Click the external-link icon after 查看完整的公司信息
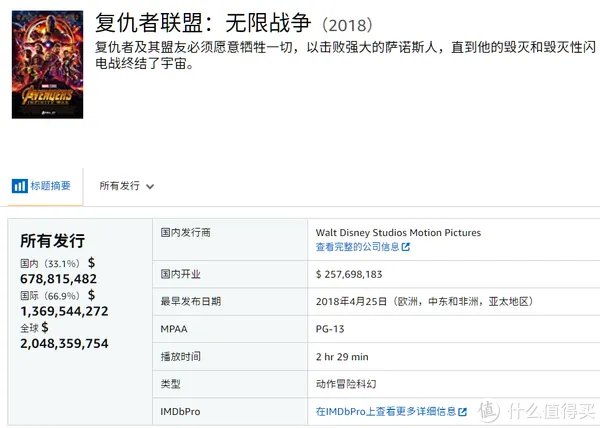The image size is (600, 428). (406, 247)
